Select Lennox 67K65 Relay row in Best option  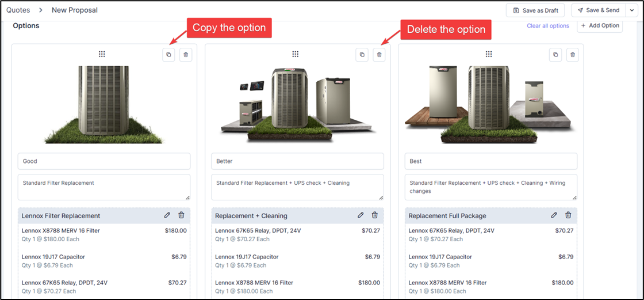[491, 234]
